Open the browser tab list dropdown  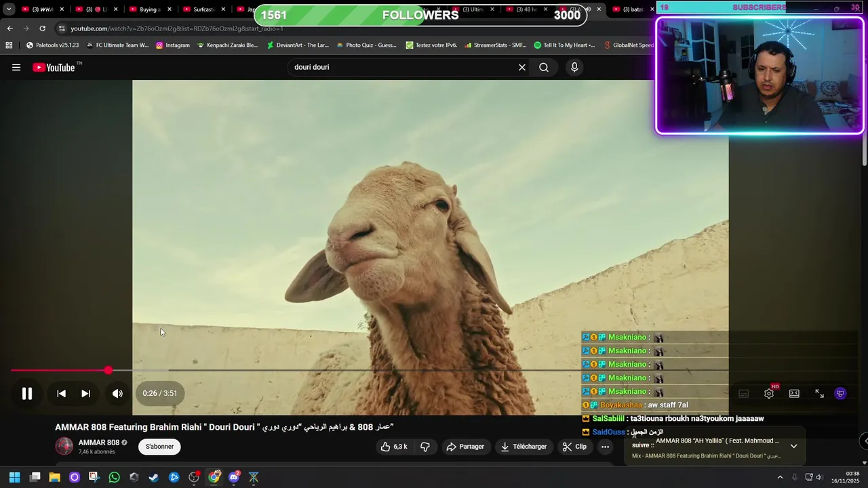click(x=9, y=9)
